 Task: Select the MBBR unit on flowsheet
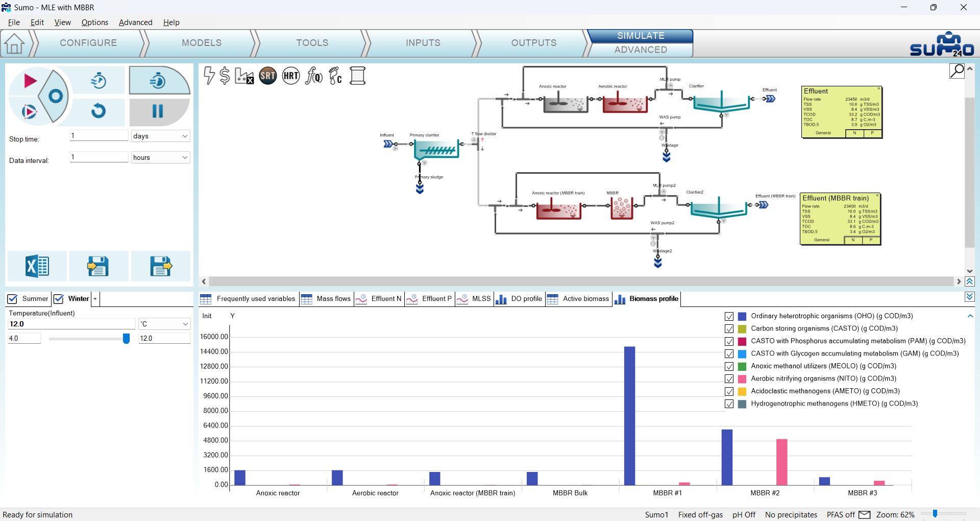(x=622, y=207)
